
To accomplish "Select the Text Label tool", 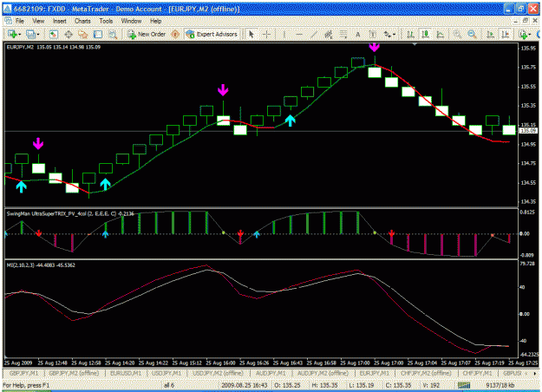I will (x=373, y=34).
